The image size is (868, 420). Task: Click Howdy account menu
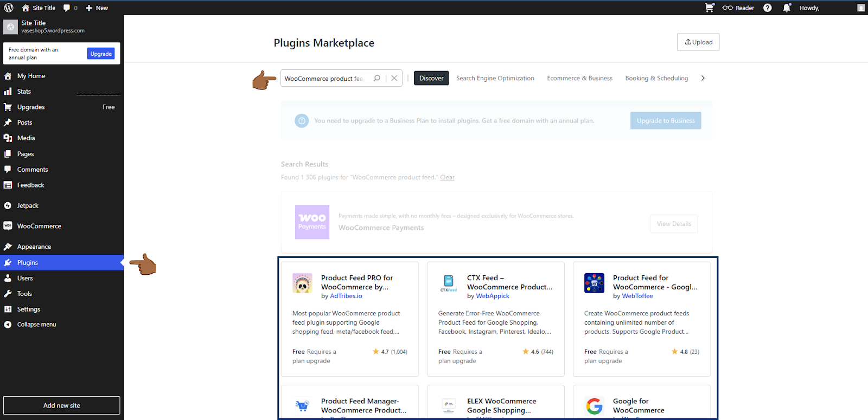(809, 8)
